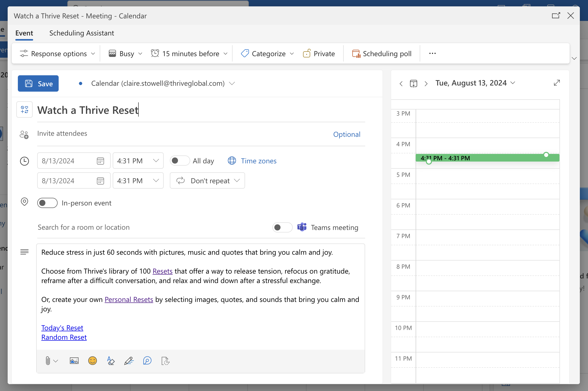588x391 pixels.
Task: Open the Scheduling poll tool
Action: 382,54
